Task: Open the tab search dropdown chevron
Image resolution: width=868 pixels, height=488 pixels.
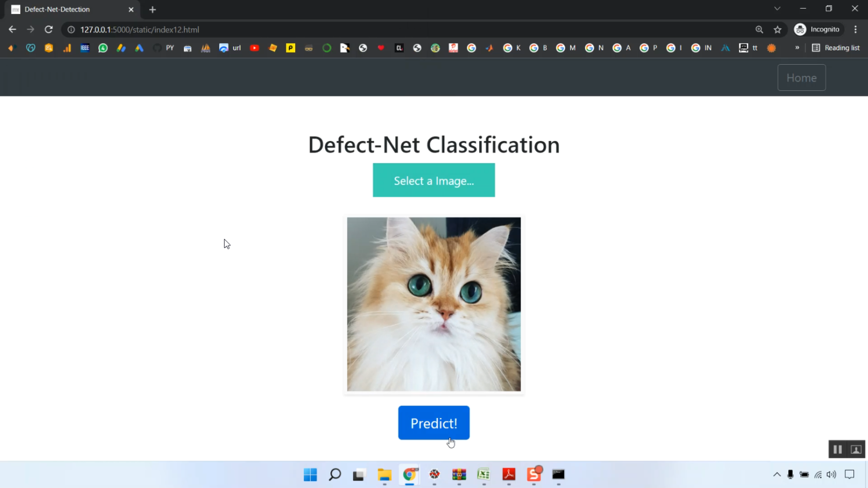Action: point(777,9)
